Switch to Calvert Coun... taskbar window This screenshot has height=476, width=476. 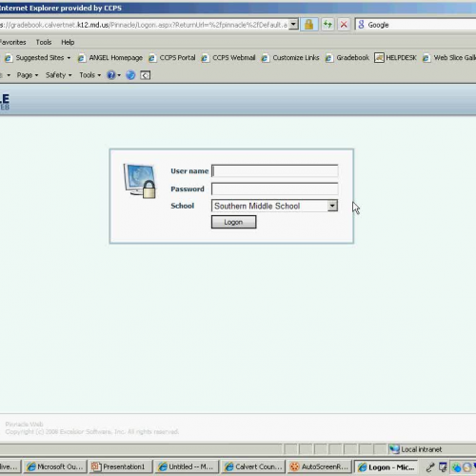point(253,466)
